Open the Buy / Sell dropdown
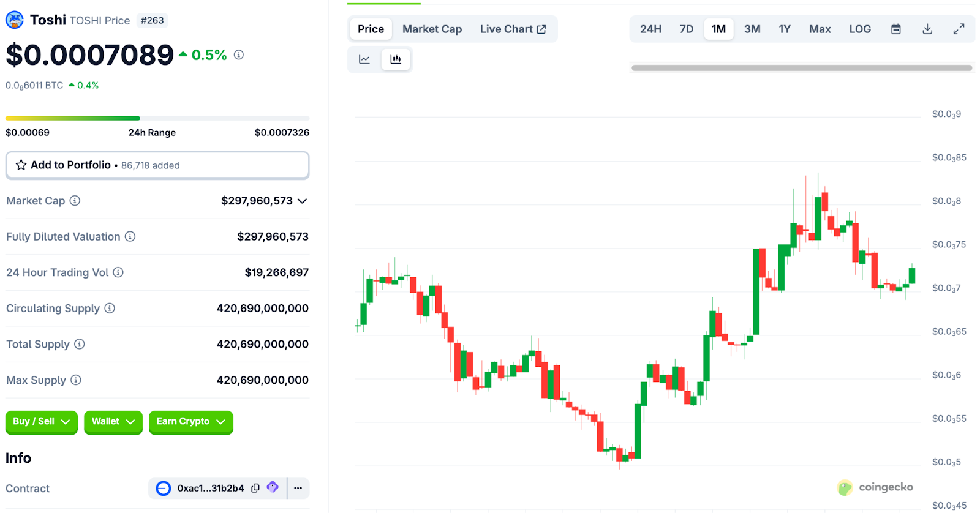Screen dimensions: 980x513 coord(42,422)
